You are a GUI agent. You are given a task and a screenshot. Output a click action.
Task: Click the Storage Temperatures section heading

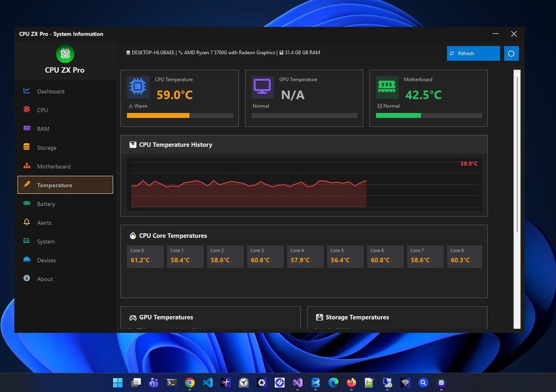[357, 317]
